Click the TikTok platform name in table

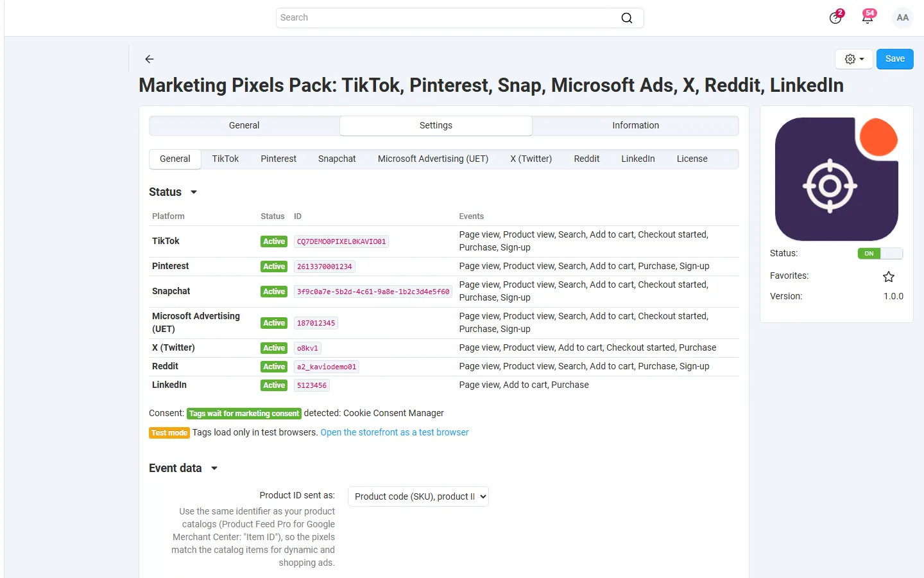point(166,241)
